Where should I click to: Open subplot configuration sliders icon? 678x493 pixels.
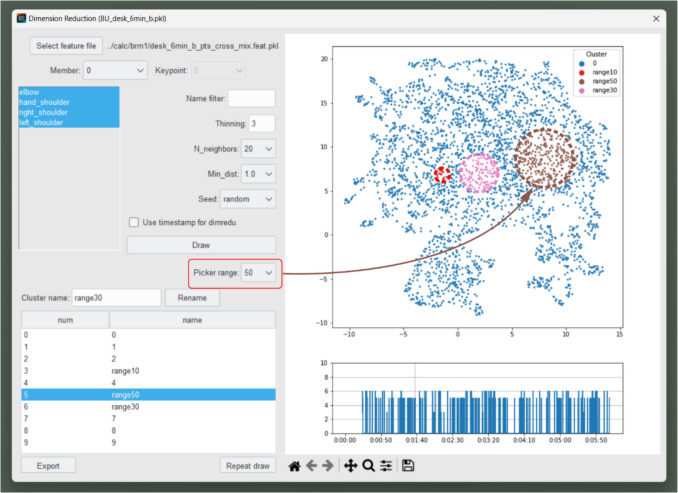386,466
